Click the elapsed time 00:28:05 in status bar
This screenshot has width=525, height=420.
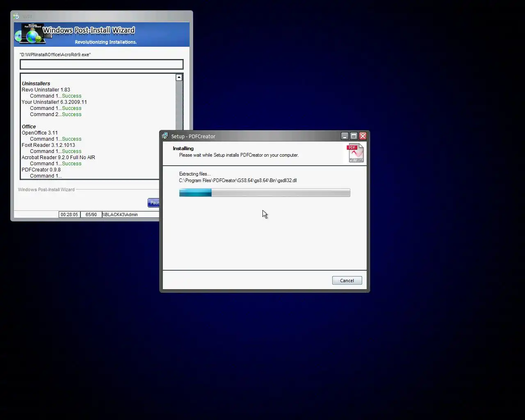coord(69,215)
